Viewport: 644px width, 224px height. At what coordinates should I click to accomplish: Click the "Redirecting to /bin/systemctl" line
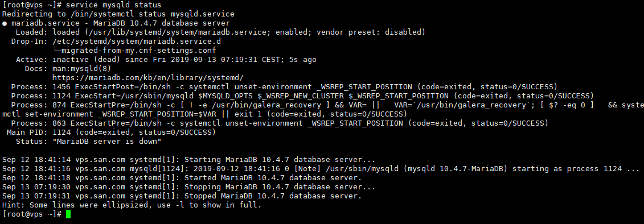pyautogui.click(x=118, y=14)
